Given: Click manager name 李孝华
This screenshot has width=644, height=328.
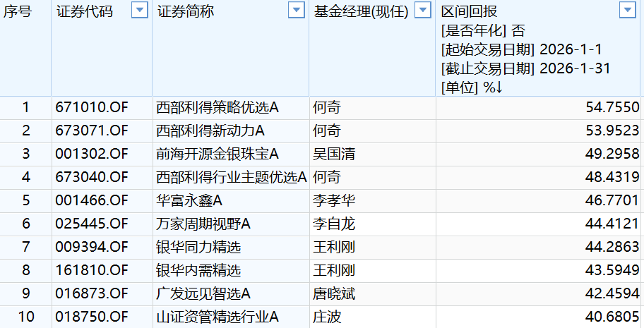Looking at the screenshot, I should coord(334,200).
